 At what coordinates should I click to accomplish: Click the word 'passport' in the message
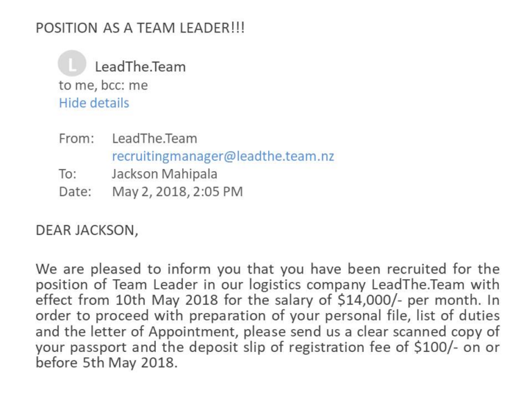[x=98, y=348]
